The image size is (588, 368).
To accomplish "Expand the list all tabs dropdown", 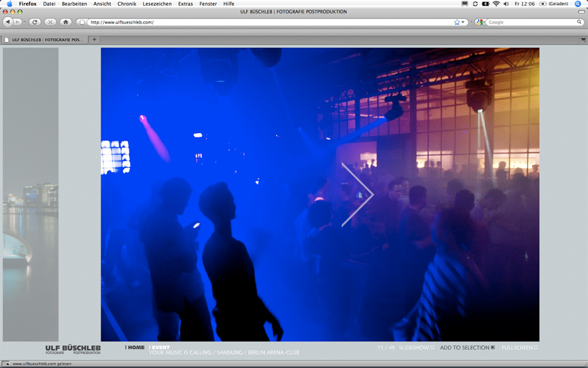I will 583,39.
